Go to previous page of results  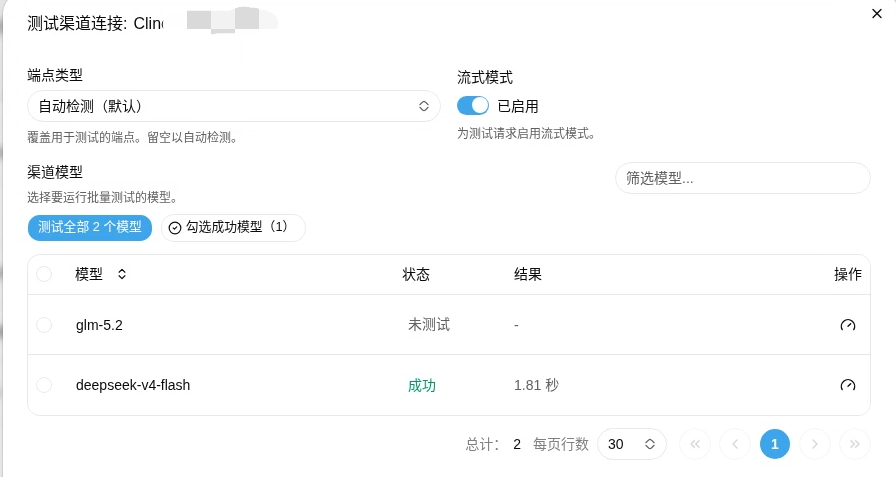(735, 444)
